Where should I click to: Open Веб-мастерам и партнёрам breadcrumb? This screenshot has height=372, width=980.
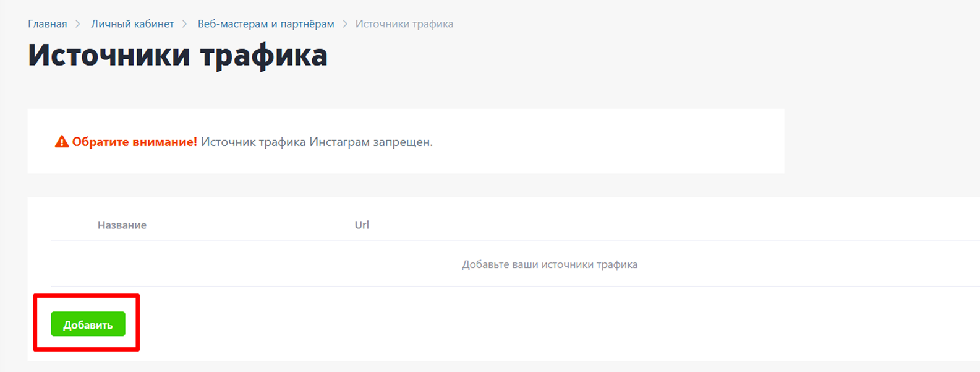(x=266, y=24)
